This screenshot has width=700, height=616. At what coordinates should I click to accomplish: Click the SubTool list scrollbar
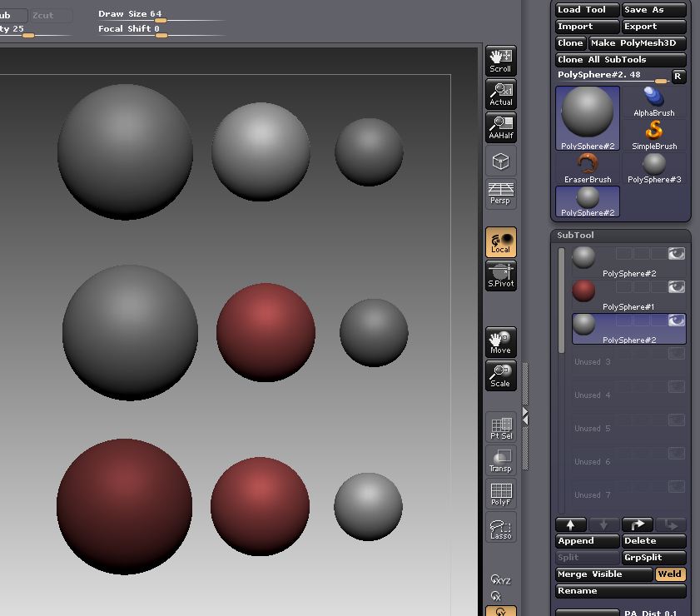point(561,301)
